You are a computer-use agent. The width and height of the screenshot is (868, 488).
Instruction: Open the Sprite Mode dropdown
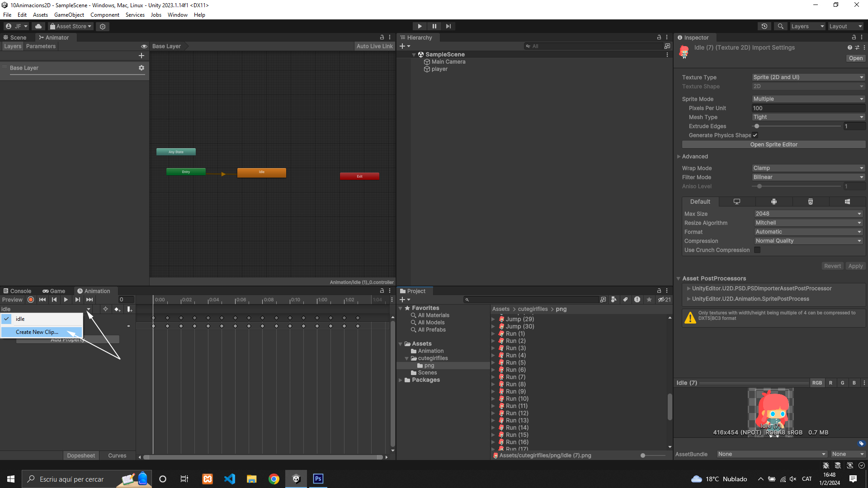[808, 99]
